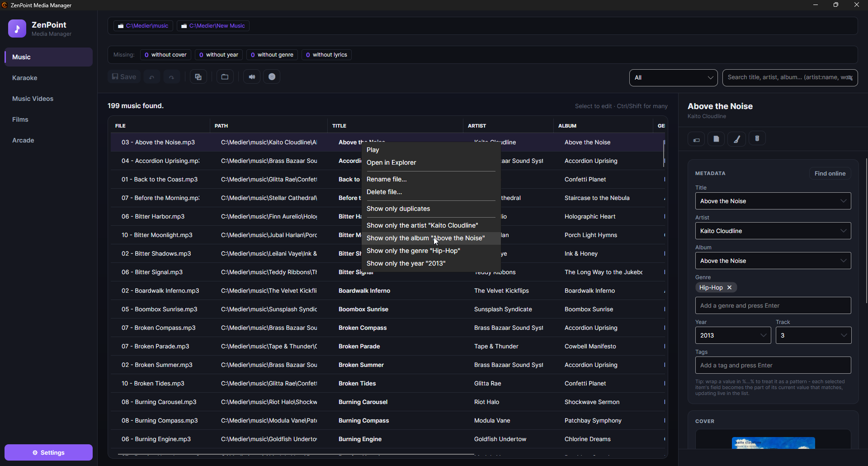This screenshot has width=868, height=466.
Task: Expand the Title field dropdown
Action: [x=844, y=201]
